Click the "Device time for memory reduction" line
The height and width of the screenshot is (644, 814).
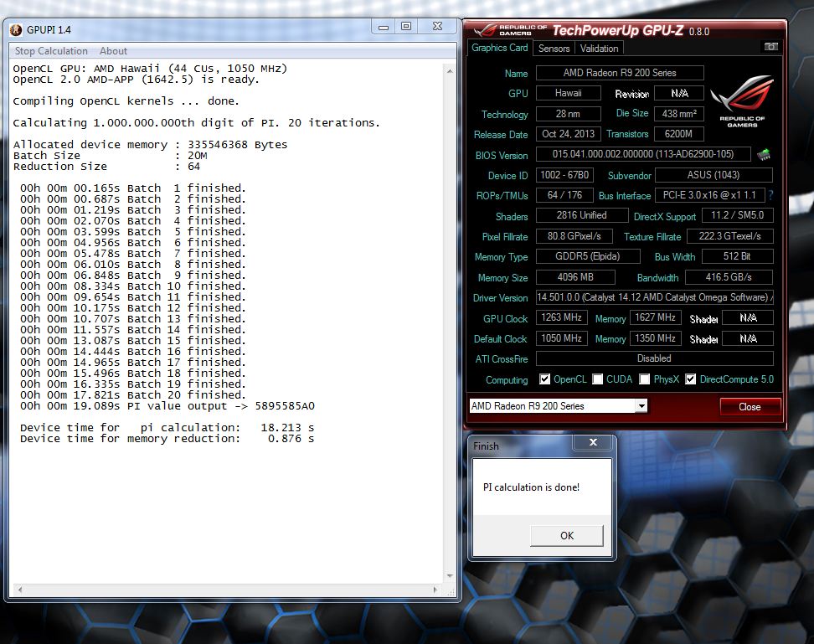167,439
